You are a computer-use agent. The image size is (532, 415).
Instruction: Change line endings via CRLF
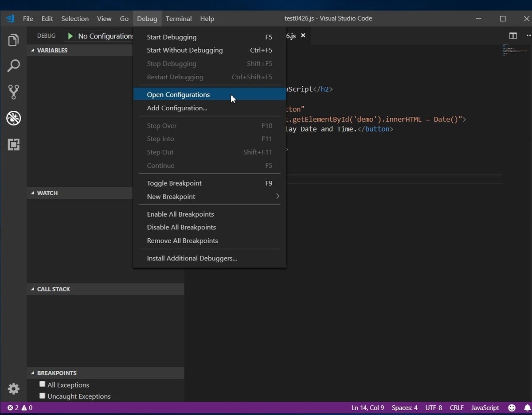coord(457,407)
